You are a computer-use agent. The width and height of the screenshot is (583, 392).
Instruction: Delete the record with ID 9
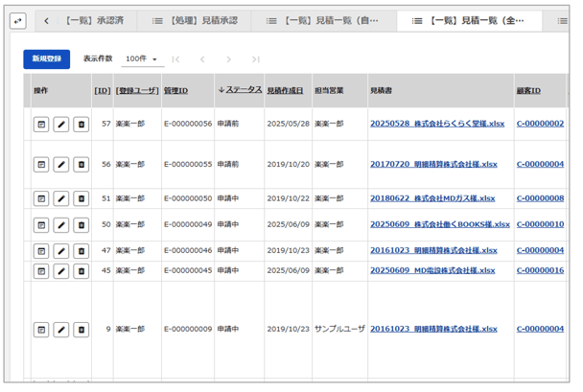(82, 330)
